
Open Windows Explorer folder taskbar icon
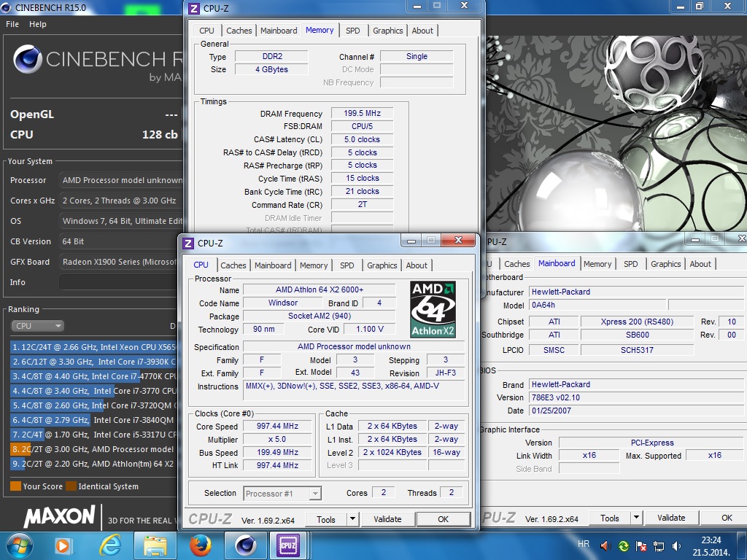pos(155,545)
